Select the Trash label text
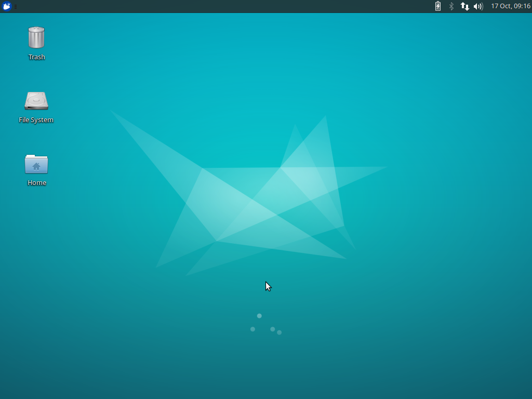The width and height of the screenshot is (532, 399). tap(36, 57)
